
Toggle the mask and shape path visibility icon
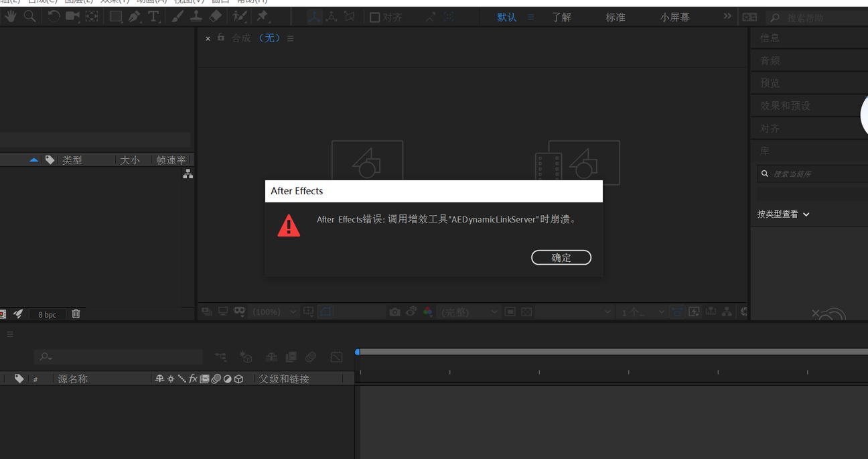(325, 312)
